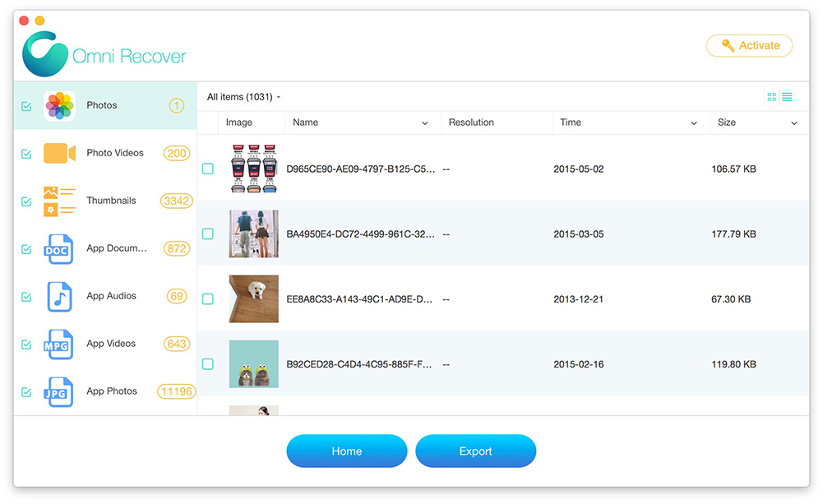Viewport: 823px width, 504px height.
Task: Click the size value 177.79 KB
Action: coord(733,234)
